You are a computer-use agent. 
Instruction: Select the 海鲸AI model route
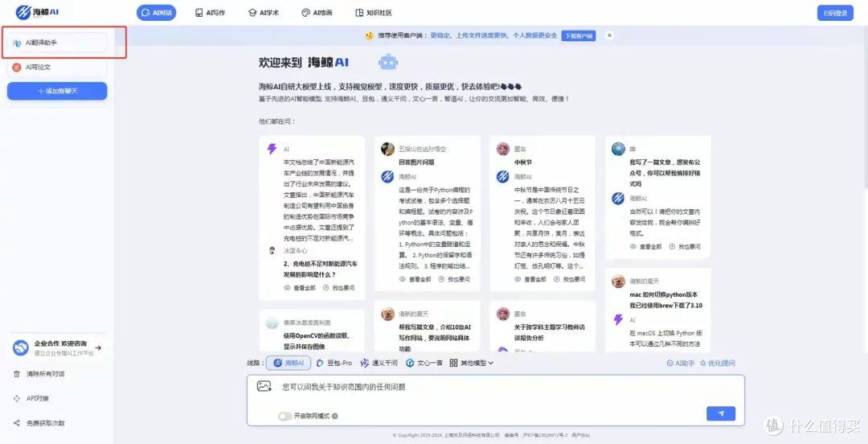click(x=289, y=363)
